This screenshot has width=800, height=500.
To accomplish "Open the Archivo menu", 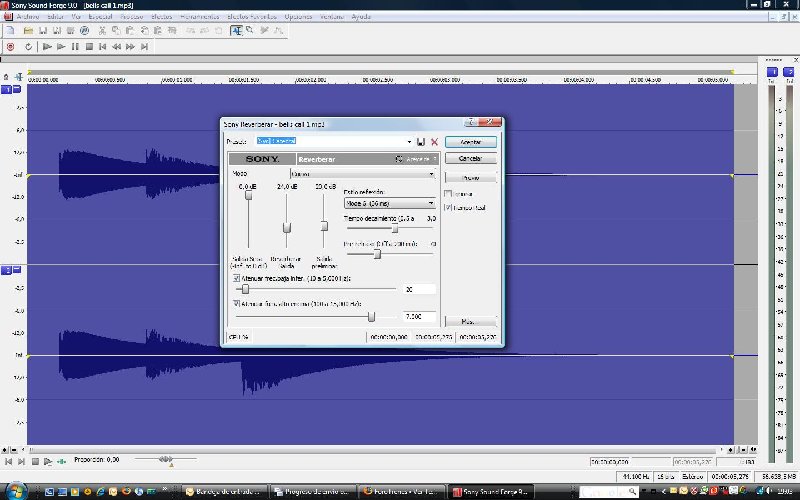I will (x=28, y=17).
